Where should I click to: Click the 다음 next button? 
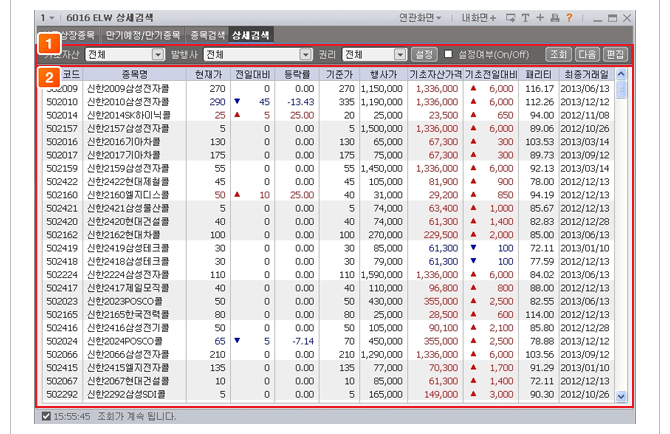[587, 55]
